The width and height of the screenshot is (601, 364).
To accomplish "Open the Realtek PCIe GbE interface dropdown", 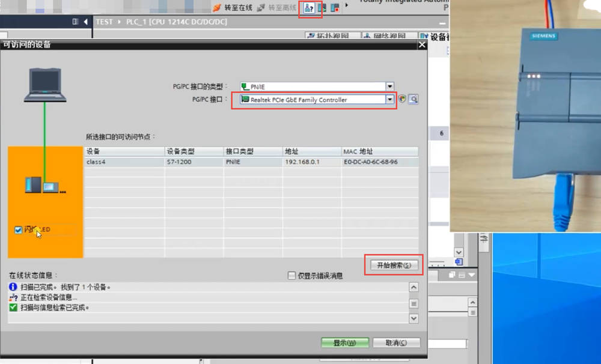I will coord(390,100).
